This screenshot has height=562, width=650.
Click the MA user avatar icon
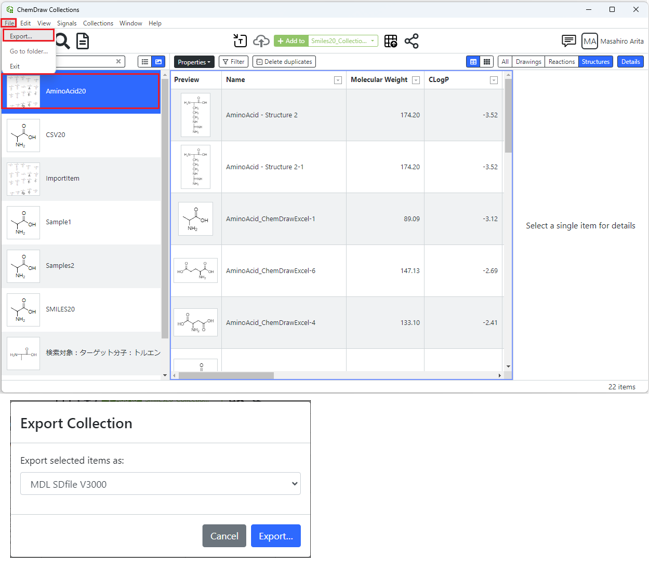click(590, 41)
